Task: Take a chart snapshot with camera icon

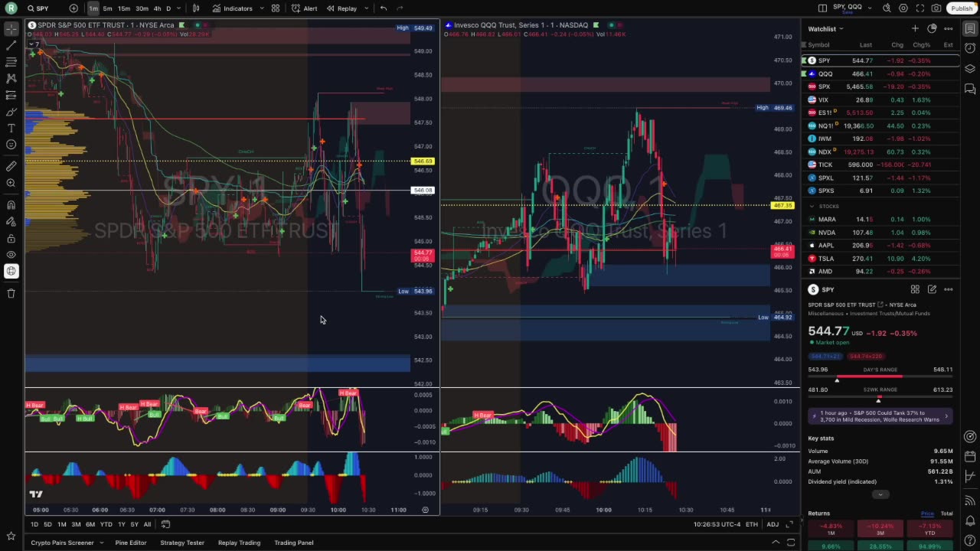Action: click(936, 8)
